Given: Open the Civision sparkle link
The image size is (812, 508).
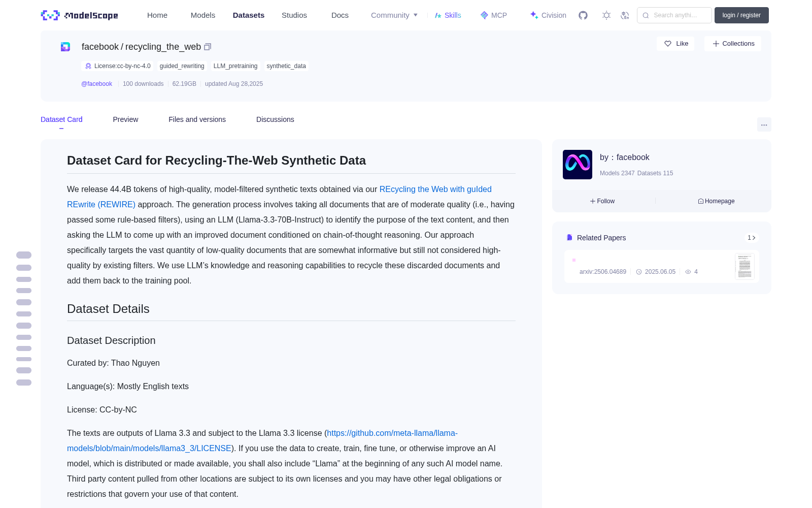Looking at the screenshot, I should [548, 15].
